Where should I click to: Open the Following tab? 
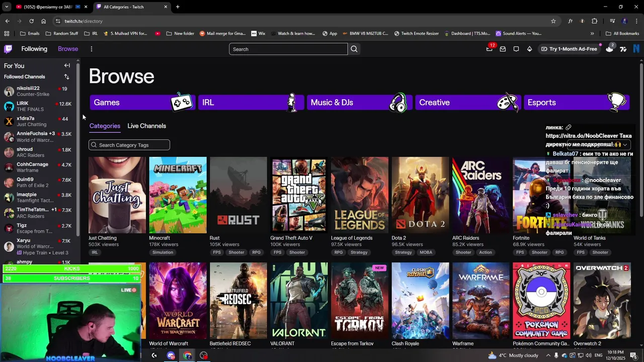(34, 49)
